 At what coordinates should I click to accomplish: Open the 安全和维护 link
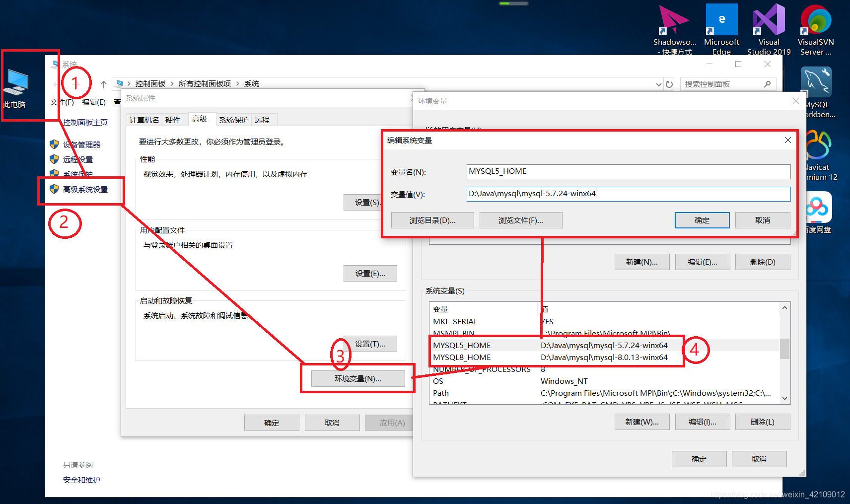coord(81,480)
